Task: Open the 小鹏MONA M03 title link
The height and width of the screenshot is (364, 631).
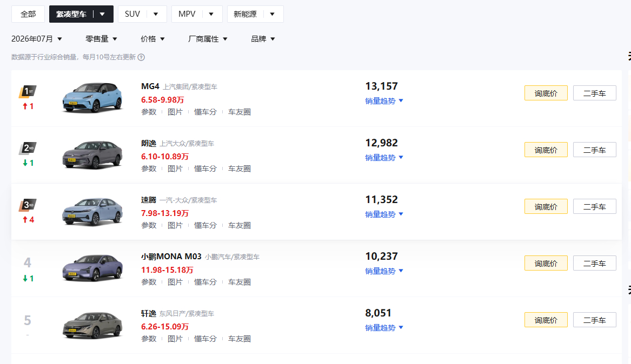Action: pos(171,257)
